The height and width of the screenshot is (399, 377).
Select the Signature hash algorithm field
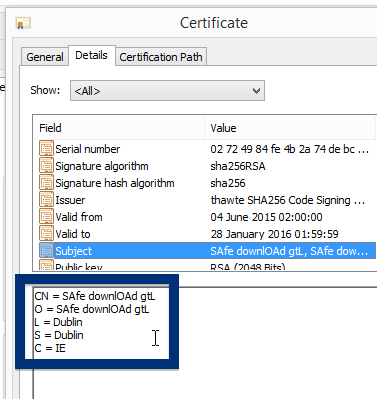(115, 183)
